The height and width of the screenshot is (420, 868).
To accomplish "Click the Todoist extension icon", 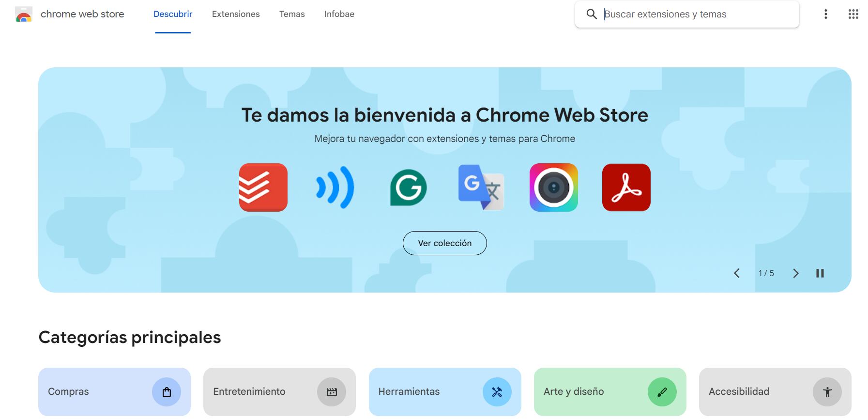I will (263, 187).
